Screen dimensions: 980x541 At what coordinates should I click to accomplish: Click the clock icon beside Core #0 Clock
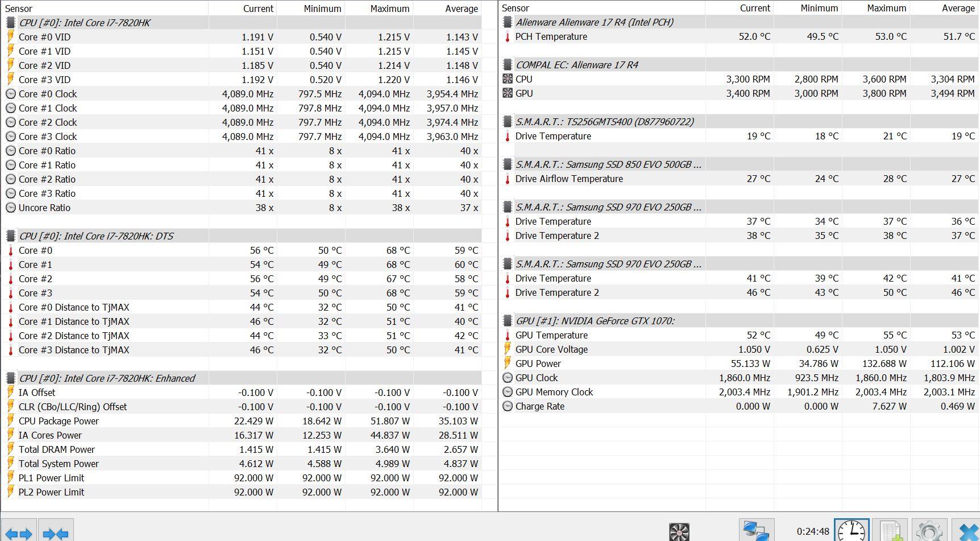coord(10,94)
